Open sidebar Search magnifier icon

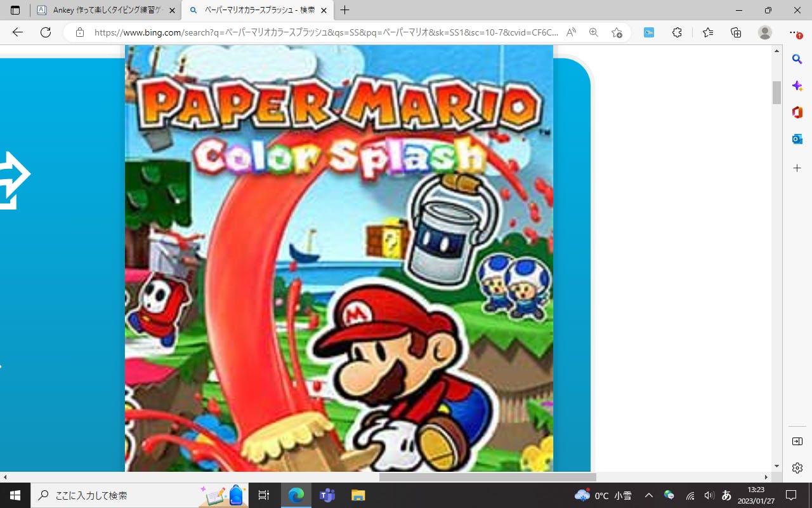tap(797, 59)
